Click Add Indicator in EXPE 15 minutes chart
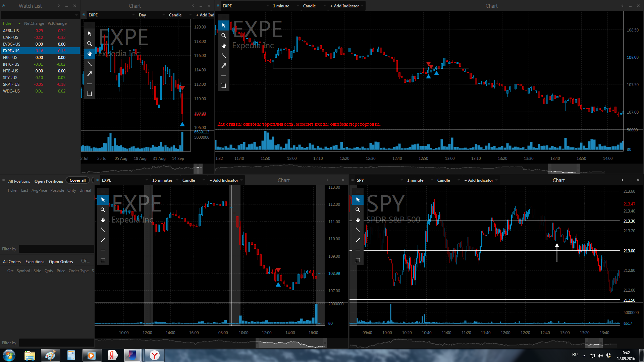Image resolution: width=644 pixels, height=362 pixels. (224, 180)
